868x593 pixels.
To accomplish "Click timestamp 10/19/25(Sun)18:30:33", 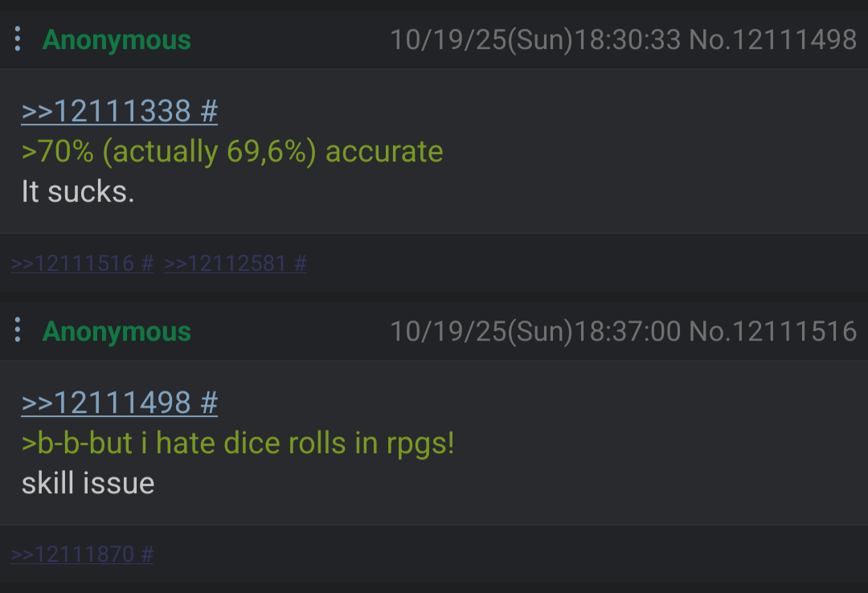I will 535,40.
